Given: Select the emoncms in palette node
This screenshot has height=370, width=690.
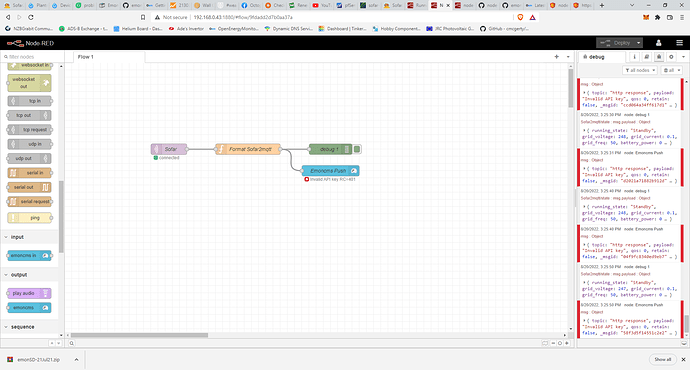Looking at the screenshot, I should pyautogui.click(x=29, y=256).
